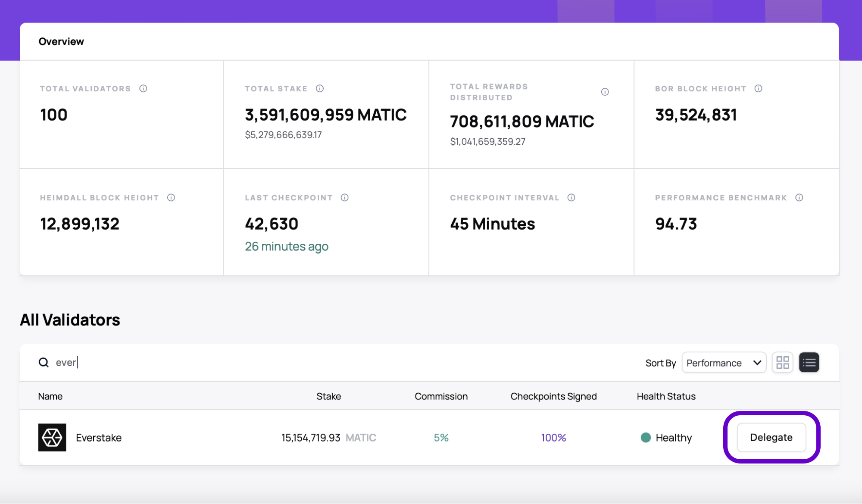Click the 39,524,831 block height value
Image resolution: width=862 pixels, height=504 pixels.
pyautogui.click(x=696, y=115)
